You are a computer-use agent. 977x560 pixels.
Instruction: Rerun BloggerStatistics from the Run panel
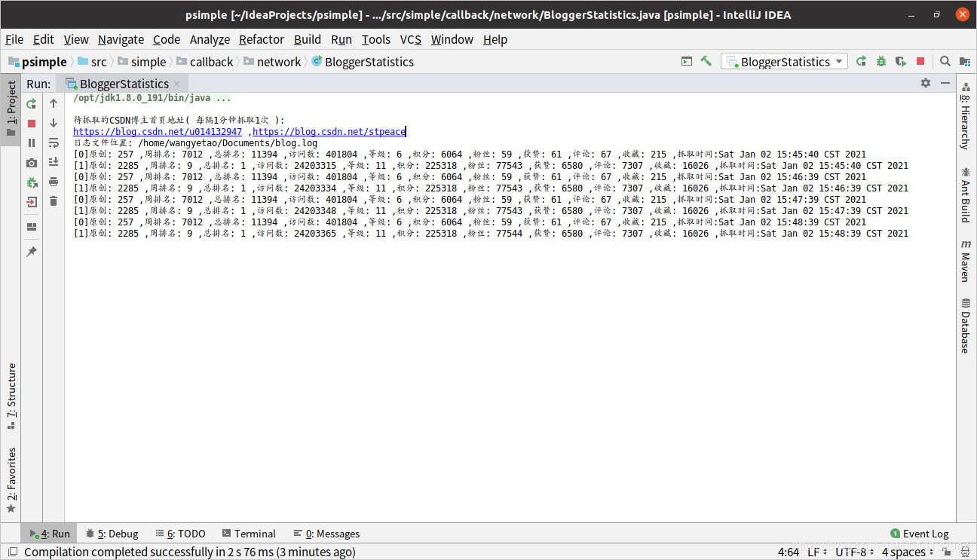pos(32,103)
